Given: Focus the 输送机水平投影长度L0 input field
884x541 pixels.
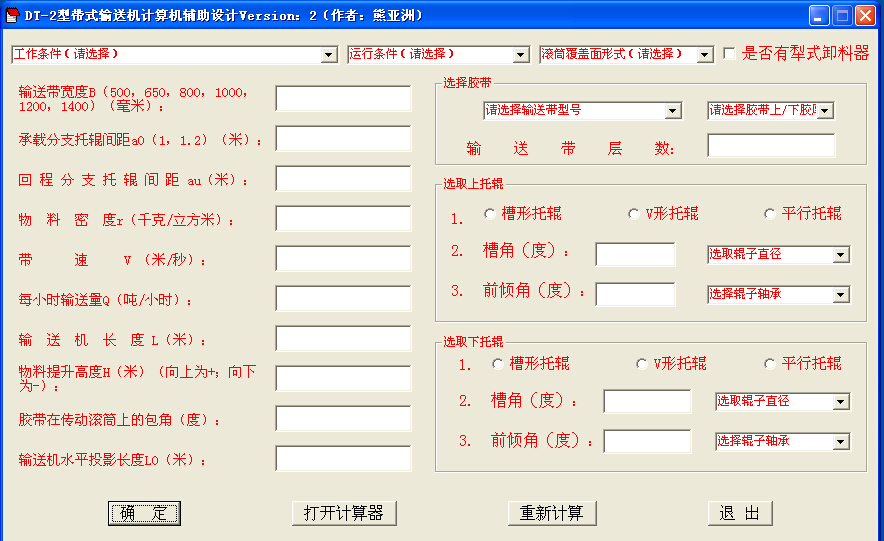Looking at the screenshot, I should 343,459.
